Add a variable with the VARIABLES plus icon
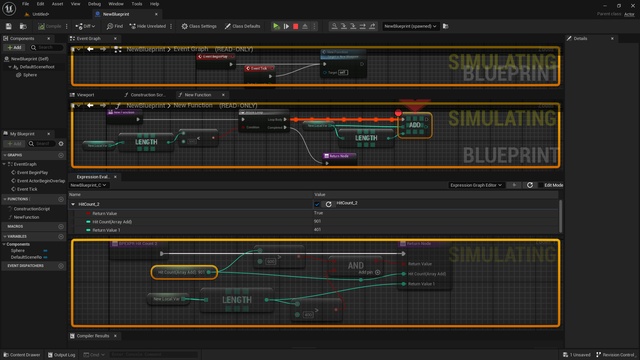The width and height of the screenshot is (640, 360). click(61, 236)
